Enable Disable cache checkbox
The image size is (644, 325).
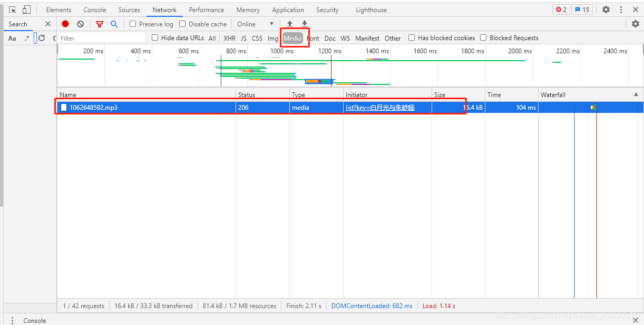coord(182,24)
